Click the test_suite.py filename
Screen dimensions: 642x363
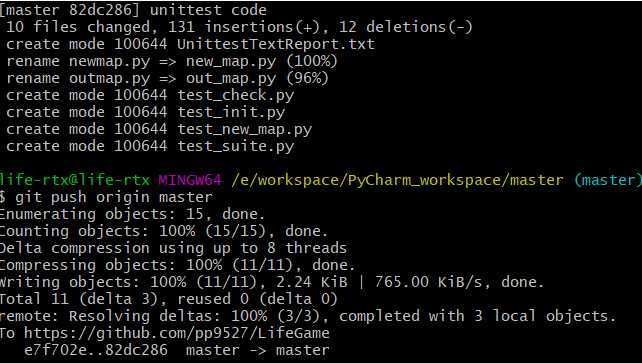(x=235, y=147)
